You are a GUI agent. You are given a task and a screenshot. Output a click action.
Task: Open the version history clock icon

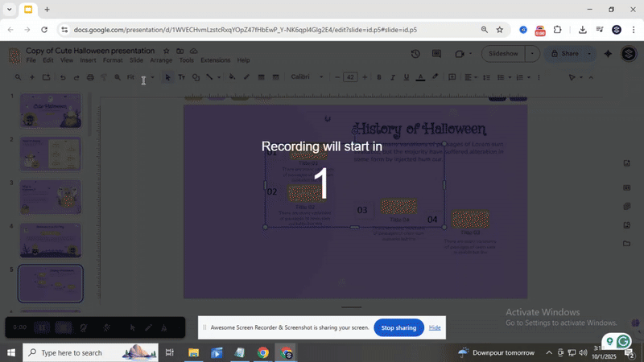[x=415, y=54]
